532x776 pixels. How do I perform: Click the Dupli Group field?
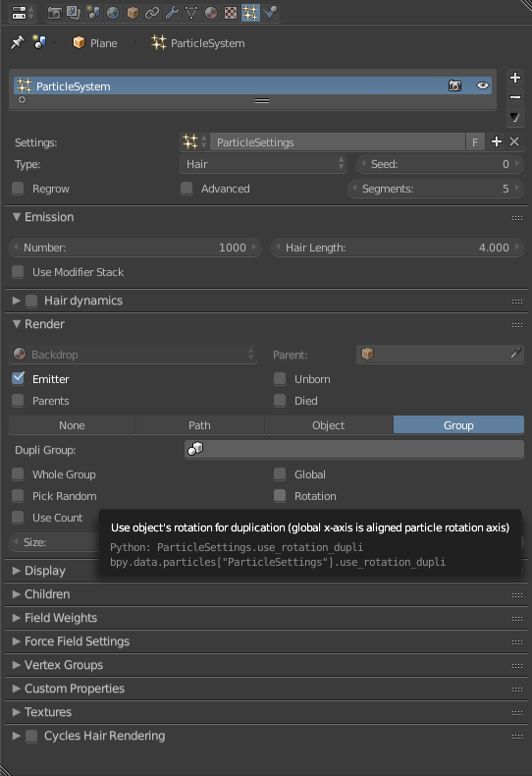[x=354, y=449]
